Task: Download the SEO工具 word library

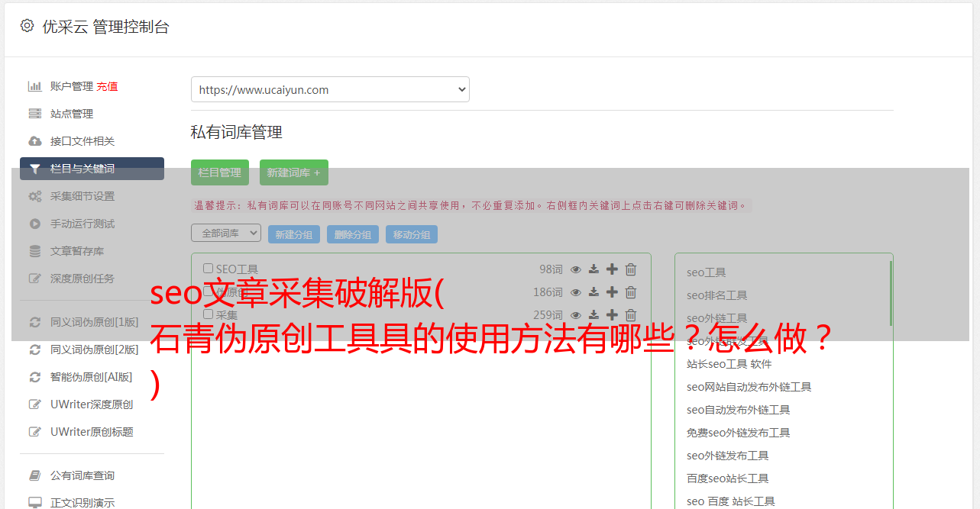Action: coord(593,269)
